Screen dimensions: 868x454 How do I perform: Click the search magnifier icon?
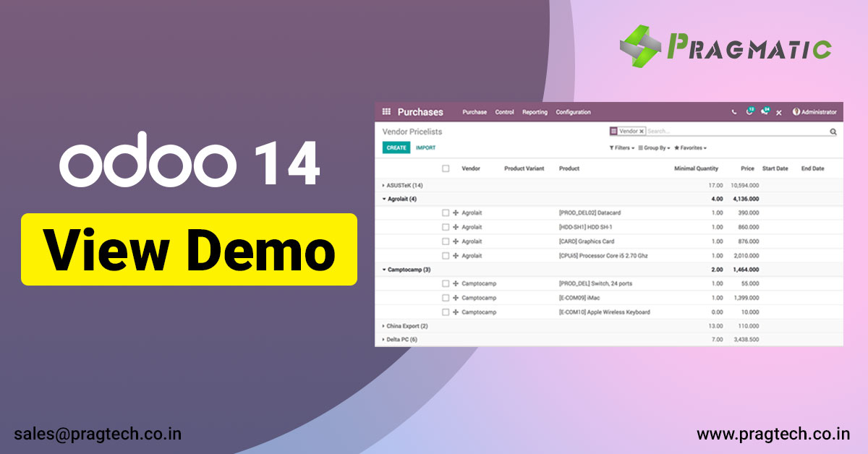[x=833, y=132]
